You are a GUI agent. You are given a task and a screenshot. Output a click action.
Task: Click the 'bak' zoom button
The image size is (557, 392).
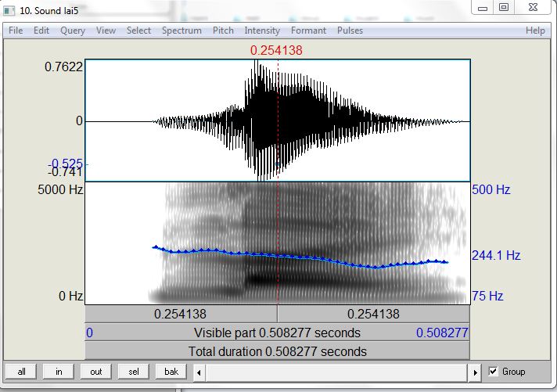pyautogui.click(x=171, y=372)
